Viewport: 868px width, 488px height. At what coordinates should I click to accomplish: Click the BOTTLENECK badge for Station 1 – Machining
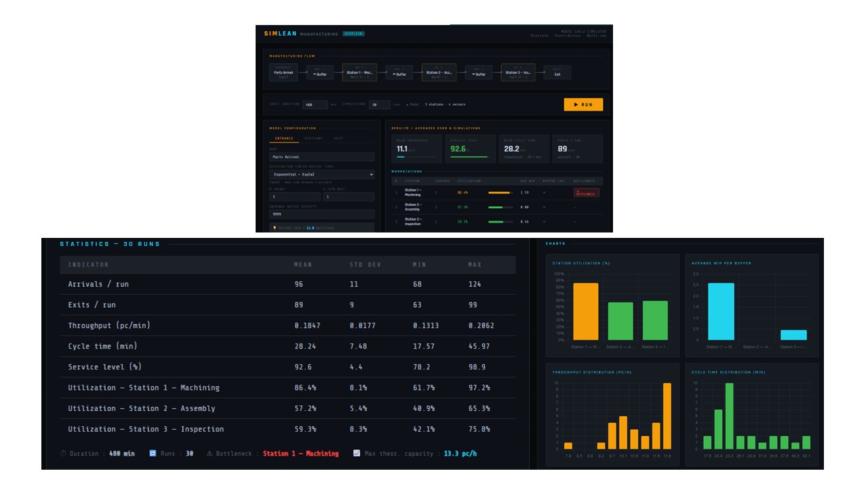pyautogui.click(x=586, y=193)
